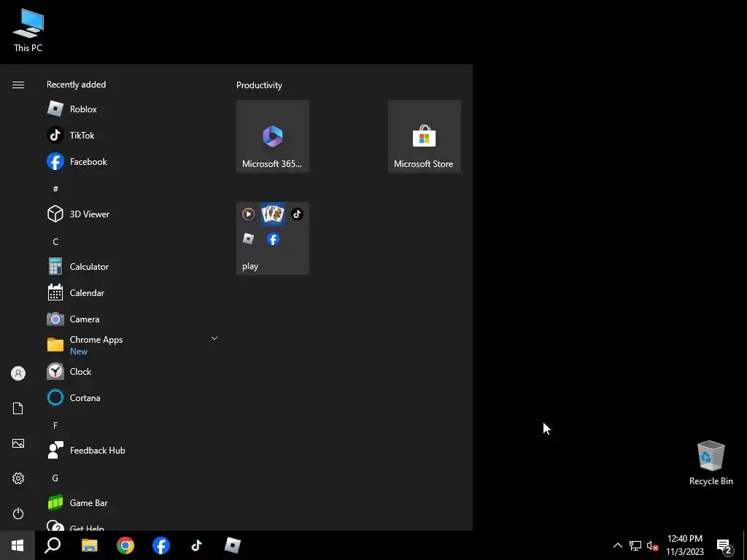Click the Windows Start button
This screenshot has height=560, width=747.
pyautogui.click(x=18, y=545)
